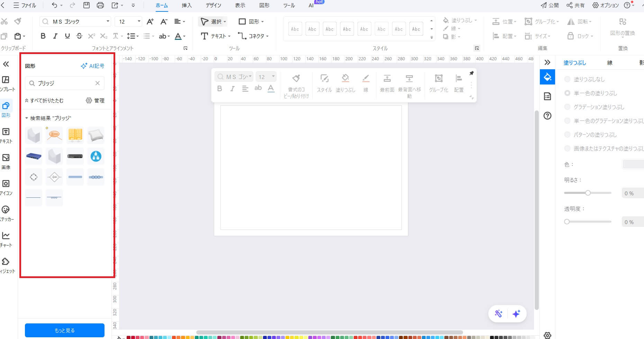Click the AI記号 link
644x339 pixels.
[x=92, y=66]
